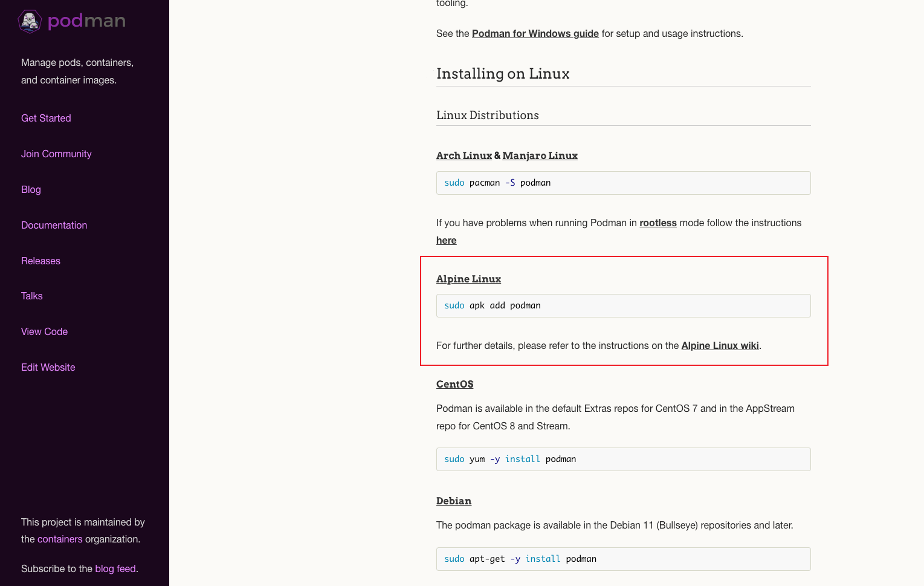Open the Podman for Windows guide
Screen dimensions: 924x586
coord(535,33)
